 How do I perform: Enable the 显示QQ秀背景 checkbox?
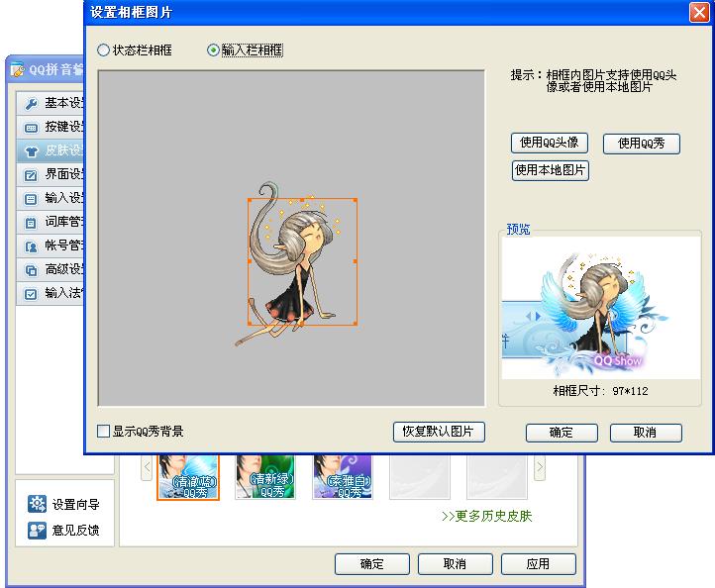pyautogui.click(x=104, y=431)
